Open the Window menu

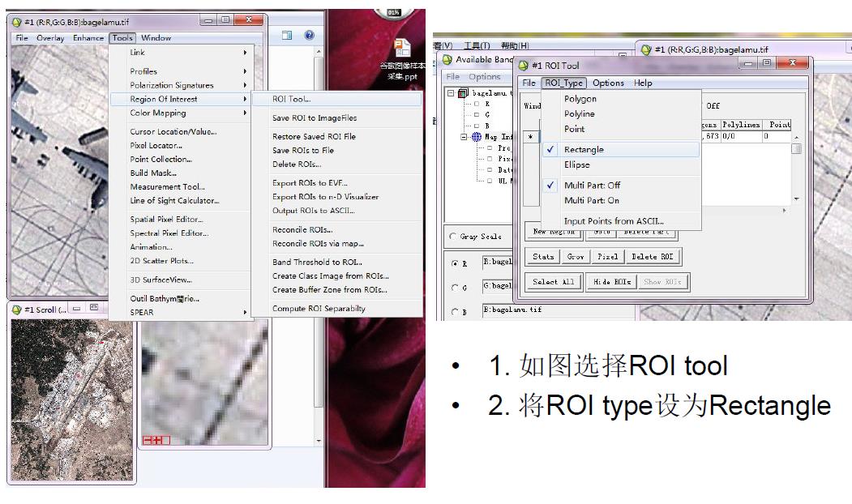pyautogui.click(x=156, y=37)
